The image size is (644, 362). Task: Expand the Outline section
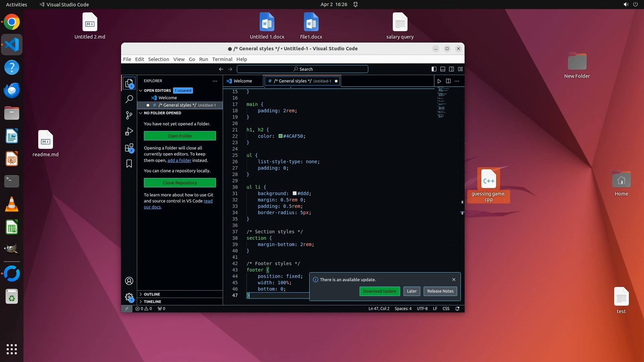point(152,294)
